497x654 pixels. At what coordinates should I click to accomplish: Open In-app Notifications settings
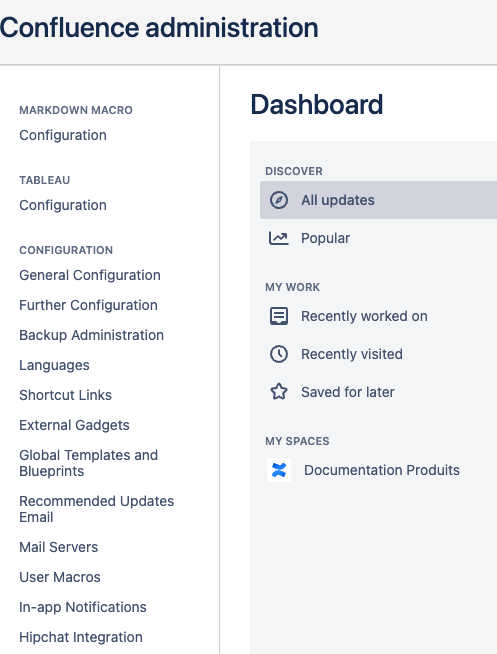83,607
